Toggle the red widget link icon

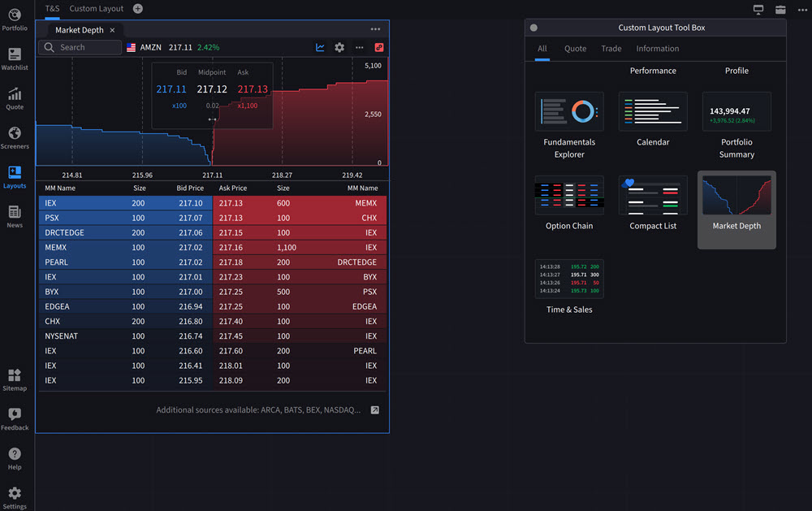coord(378,48)
